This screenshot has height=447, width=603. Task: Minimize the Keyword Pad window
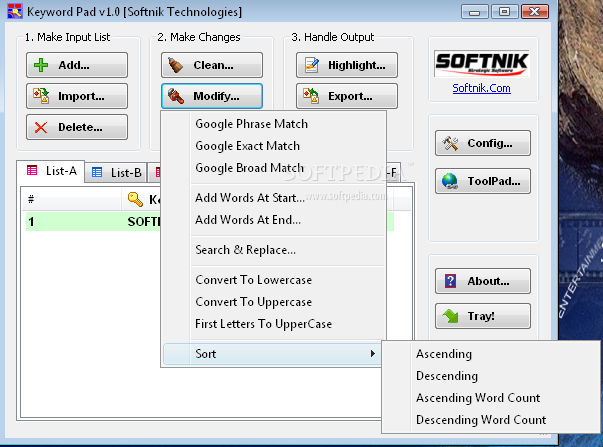point(475,12)
